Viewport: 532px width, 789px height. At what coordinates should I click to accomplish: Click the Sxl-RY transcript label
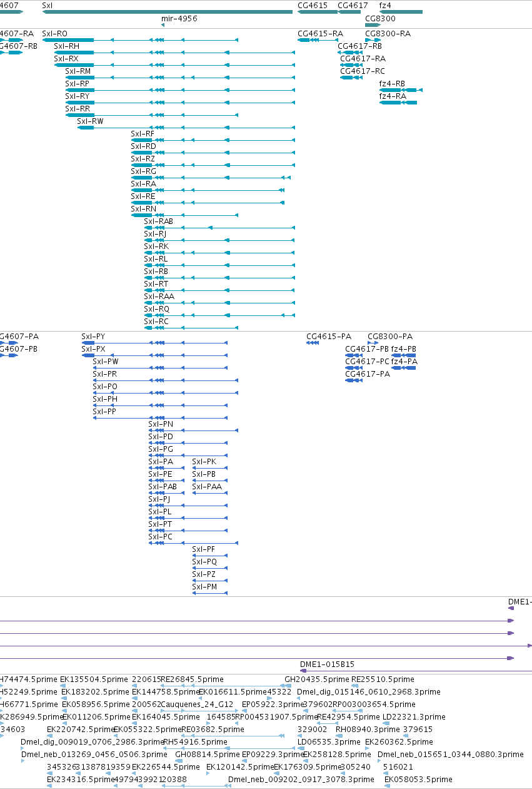point(78,96)
